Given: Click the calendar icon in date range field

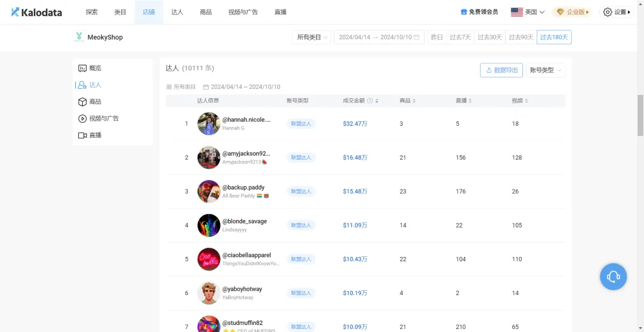Looking at the screenshot, I should click(416, 38).
